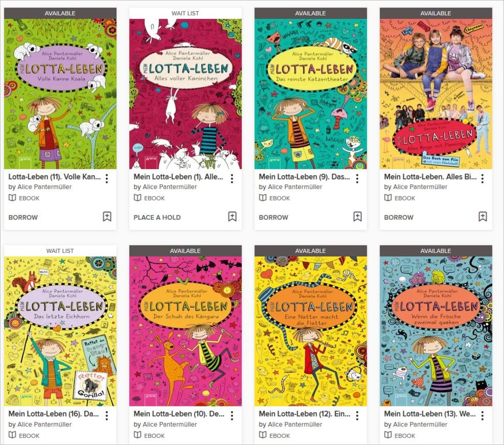Bookmark Lotta-Leben (11) Volle Kanne Koala
The image size is (504, 445).
[107, 217]
